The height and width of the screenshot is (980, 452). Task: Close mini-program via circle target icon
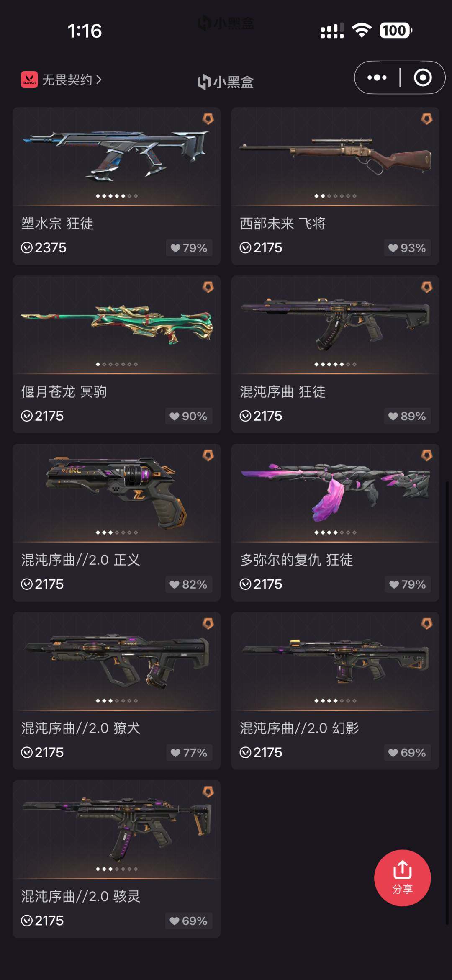pyautogui.click(x=423, y=77)
